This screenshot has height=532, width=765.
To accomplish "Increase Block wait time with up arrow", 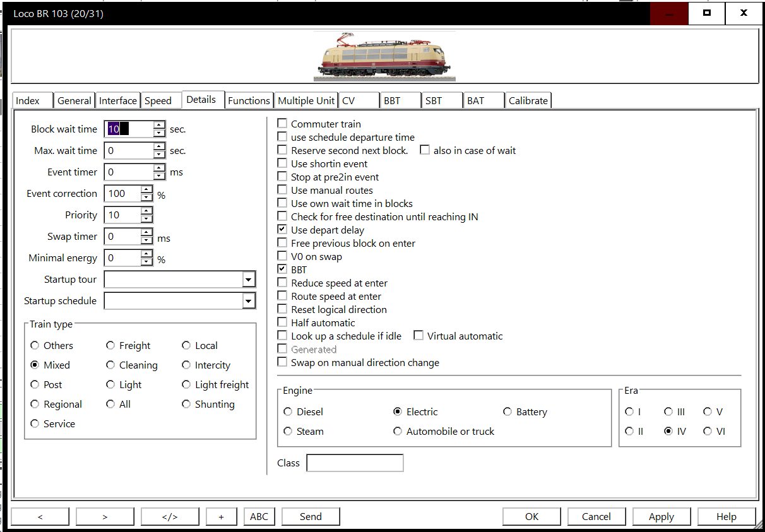I will click(159, 125).
